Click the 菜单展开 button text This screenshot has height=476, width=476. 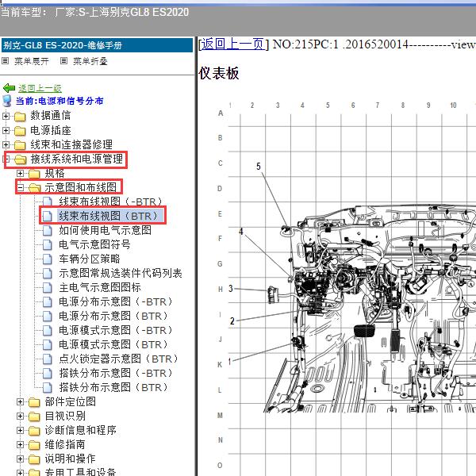point(32,61)
